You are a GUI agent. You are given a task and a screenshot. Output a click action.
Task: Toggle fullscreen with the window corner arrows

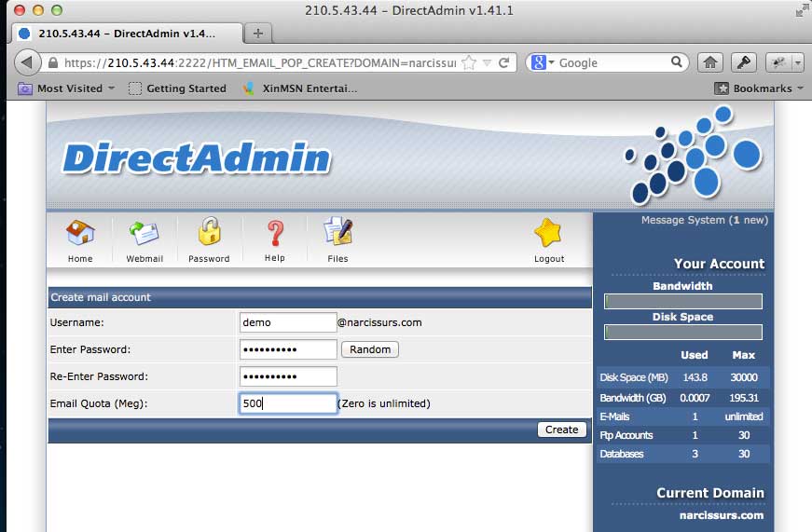click(x=804, y=10)
